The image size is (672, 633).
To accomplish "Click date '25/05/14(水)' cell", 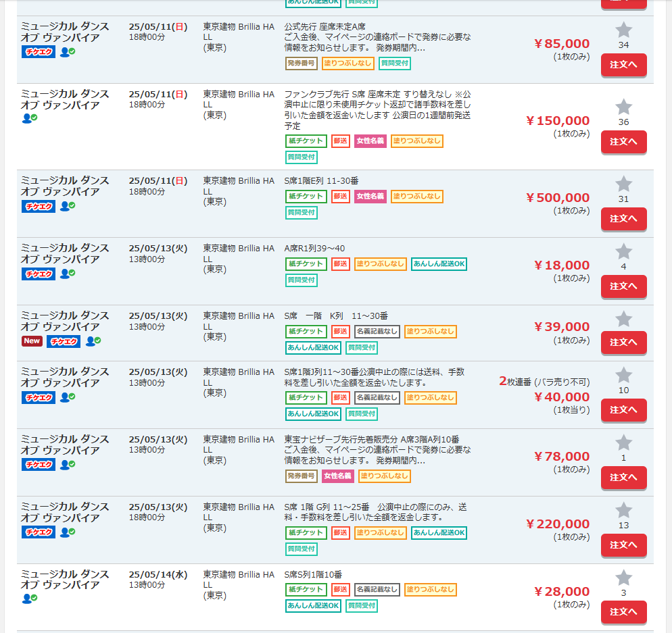I will tap(158, 575).
